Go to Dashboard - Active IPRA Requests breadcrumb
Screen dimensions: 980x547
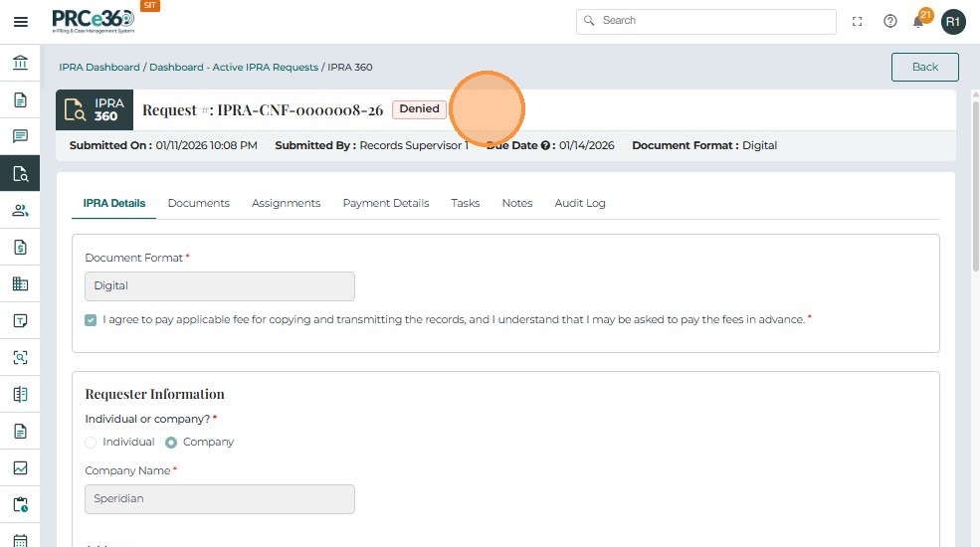click(234, 67)
